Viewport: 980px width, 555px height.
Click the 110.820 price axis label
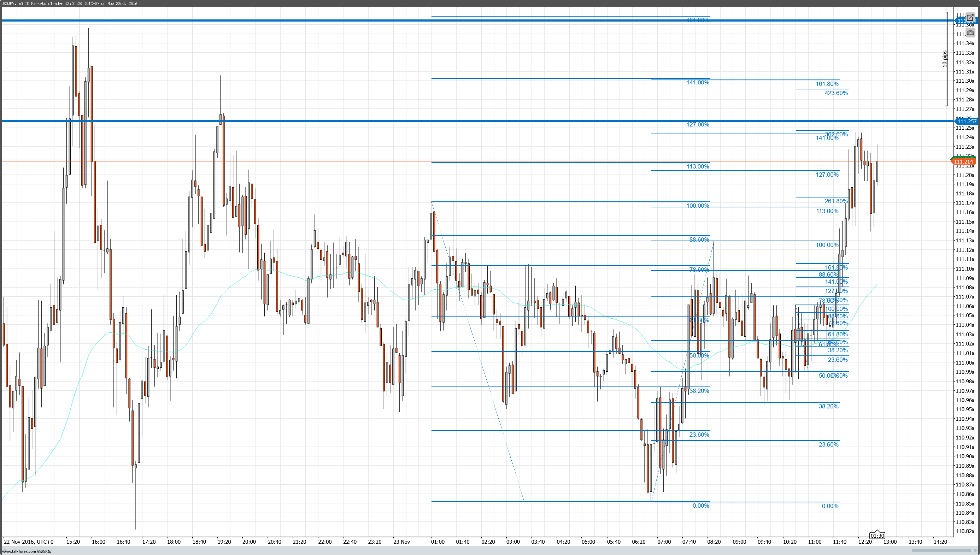965,531
